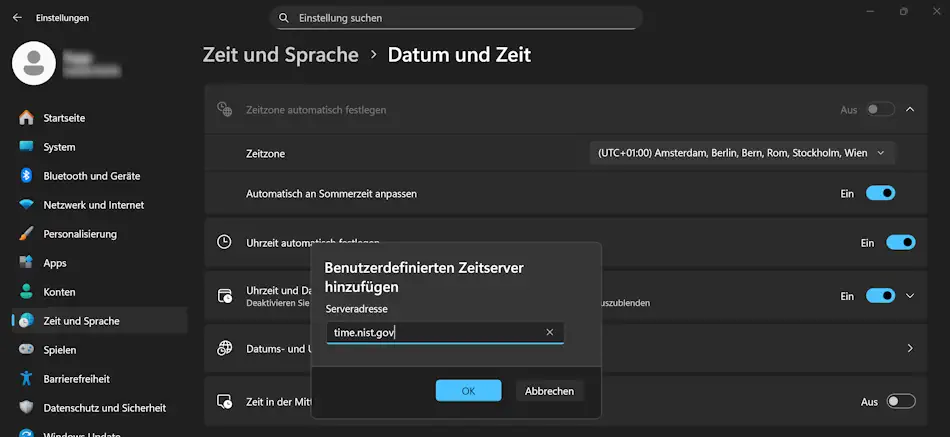Click the System monitor icon
This screenshot has height=437, width=950.
click(x=26, y=147)
